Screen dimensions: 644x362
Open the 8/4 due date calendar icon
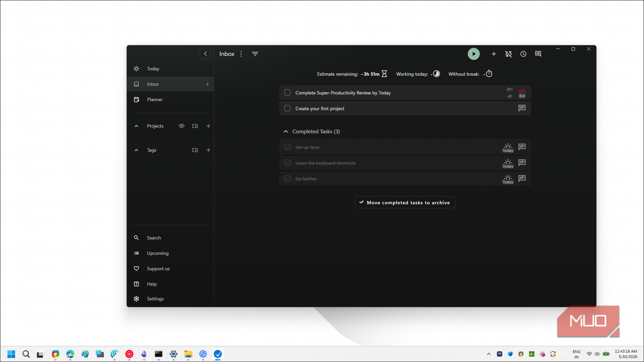(x=522, y=93)
